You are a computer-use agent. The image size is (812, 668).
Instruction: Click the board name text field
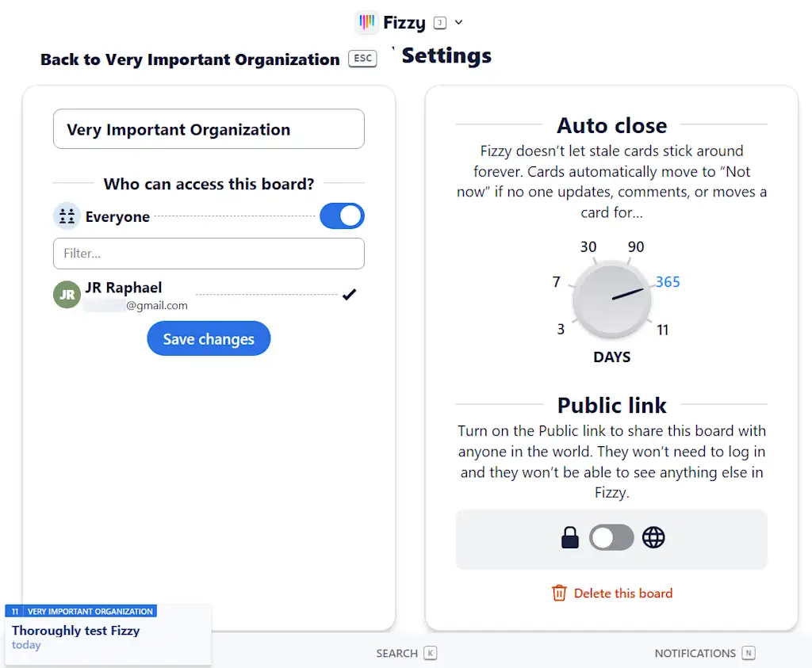(209, 129)
